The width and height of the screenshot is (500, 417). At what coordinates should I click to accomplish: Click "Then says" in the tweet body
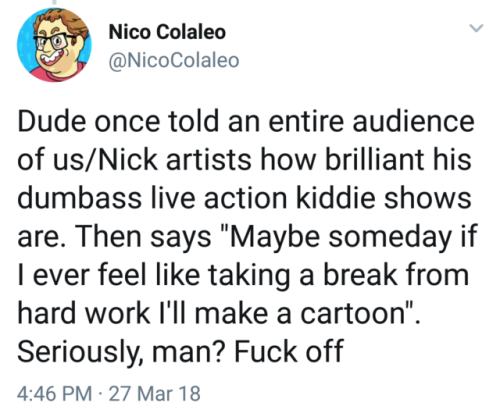click(x=144, y=237)
